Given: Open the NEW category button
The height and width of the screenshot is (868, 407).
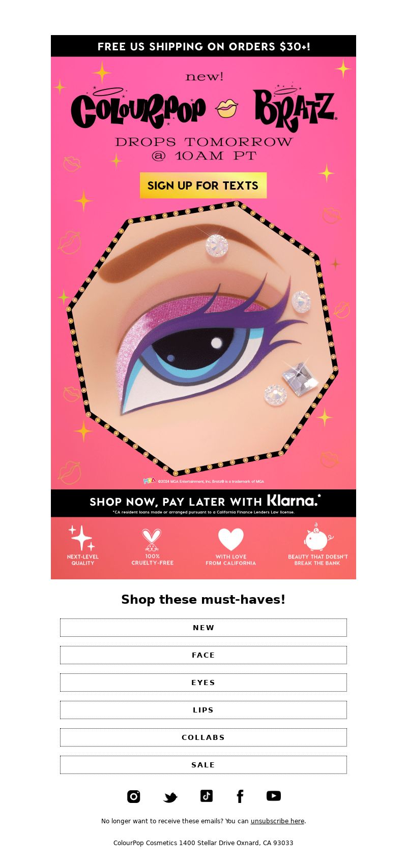Looking at the screenshot, I should (x=203, y=628).
